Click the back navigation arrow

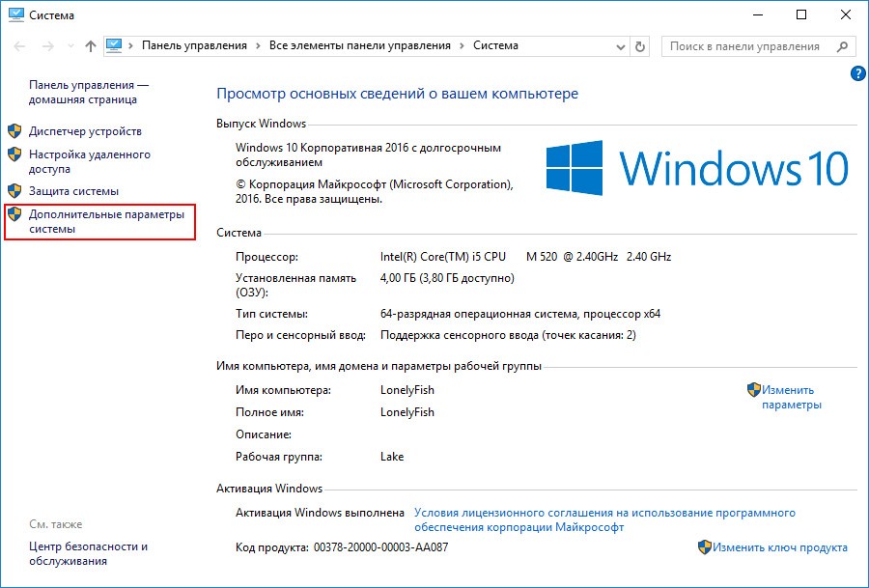click(20, 46)
